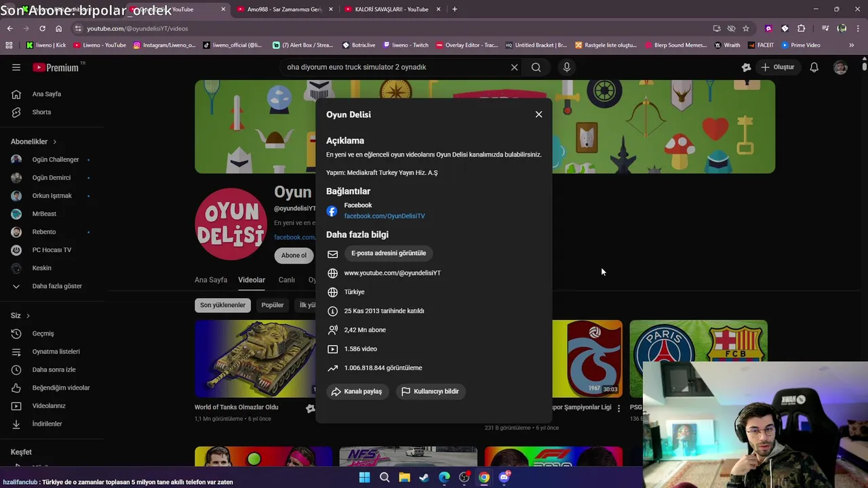Open the PSG Barcelona video thumbnail
This screenshot has width=868, height=488.
[x=698, y=359]
